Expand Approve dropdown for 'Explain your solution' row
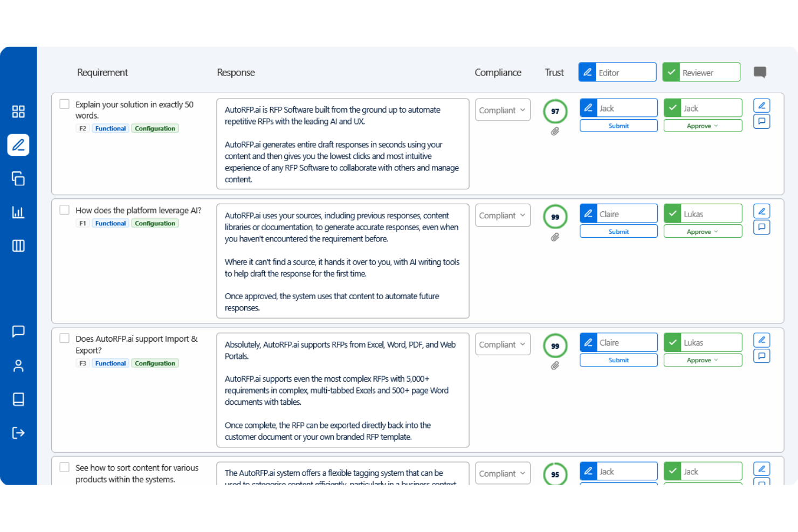This screenshot has width=798, height=532. pyautogui.click(x=703, y=126)
